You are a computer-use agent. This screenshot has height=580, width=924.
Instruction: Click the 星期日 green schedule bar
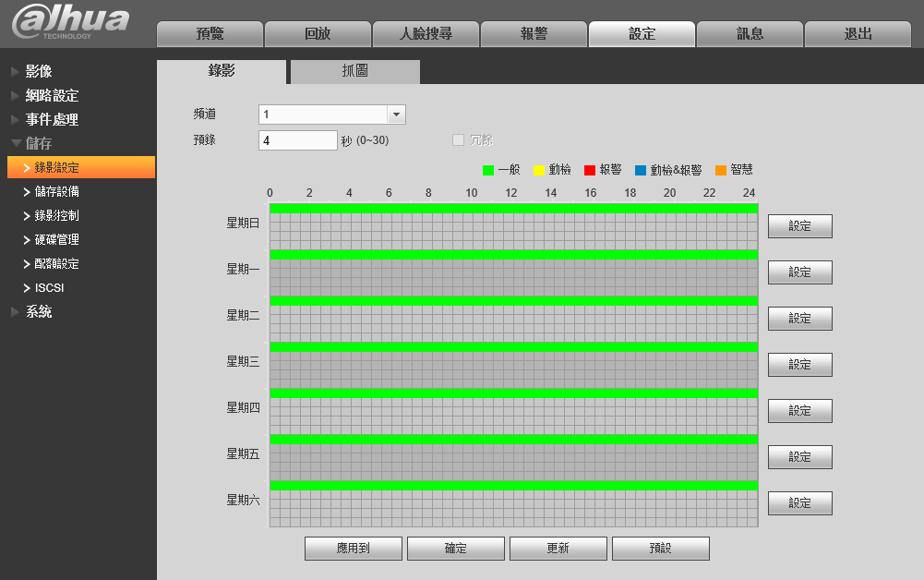click(x=514, y=208)
